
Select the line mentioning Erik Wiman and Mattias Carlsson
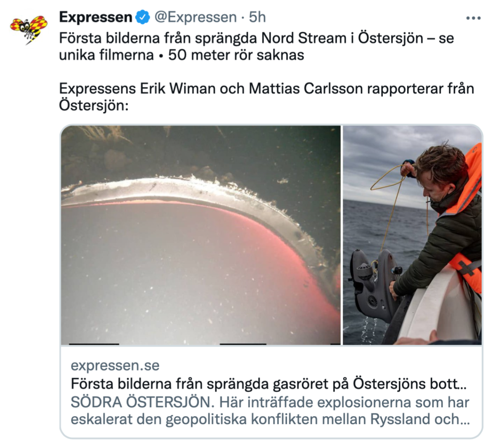[266, 88]
